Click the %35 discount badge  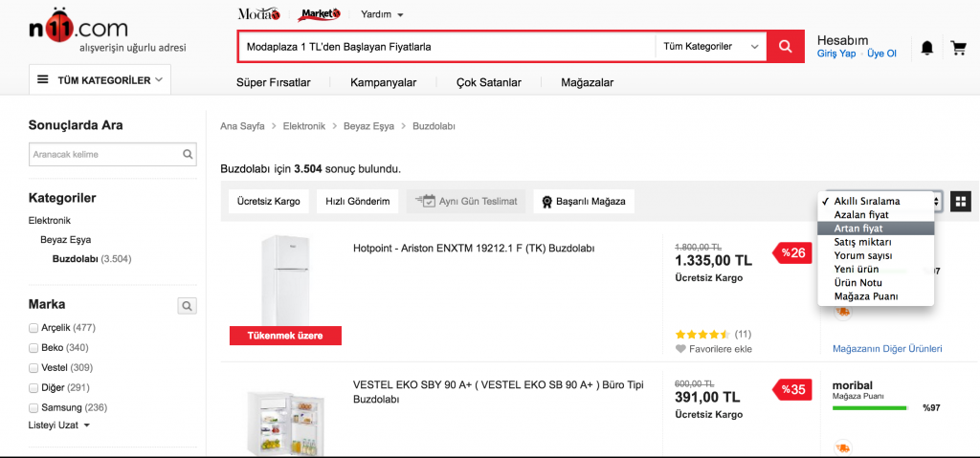click(792, 389)
